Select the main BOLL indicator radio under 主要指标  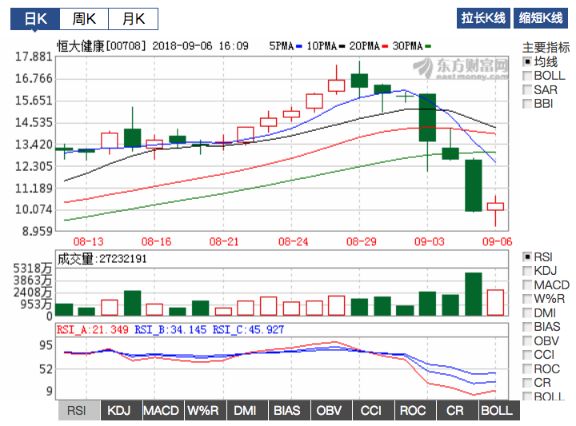(x=527, y=76)
